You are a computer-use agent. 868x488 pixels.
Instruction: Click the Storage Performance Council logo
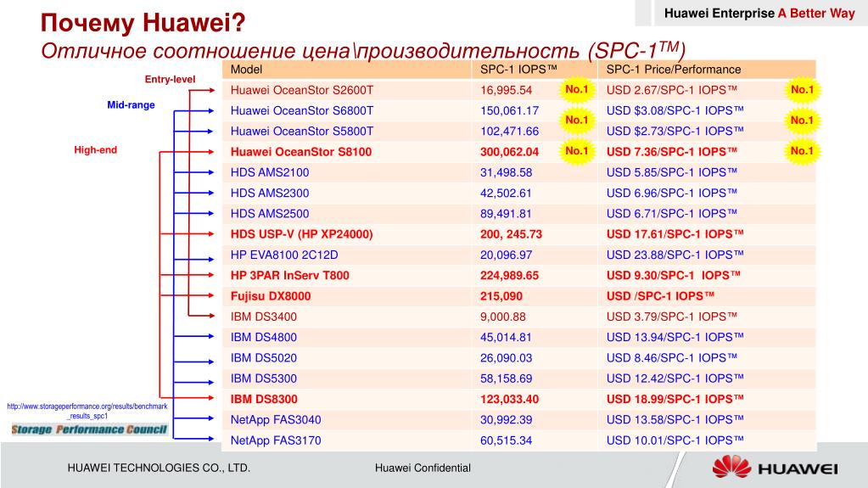click(x=89, y=429)
